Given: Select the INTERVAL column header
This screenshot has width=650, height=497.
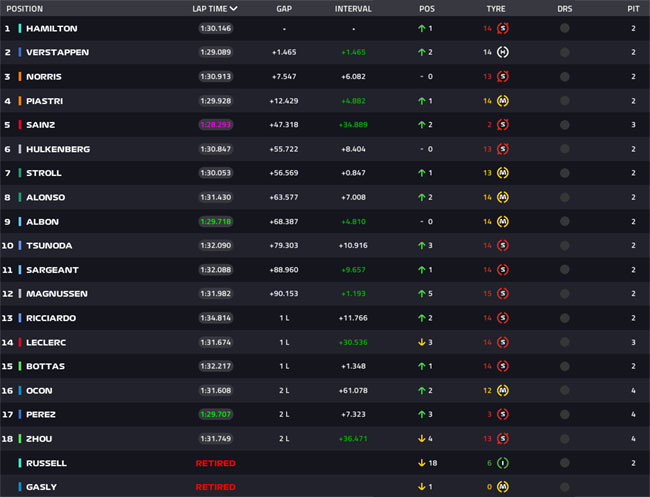Looking at the screenshot, I should (x=353, y=9).
